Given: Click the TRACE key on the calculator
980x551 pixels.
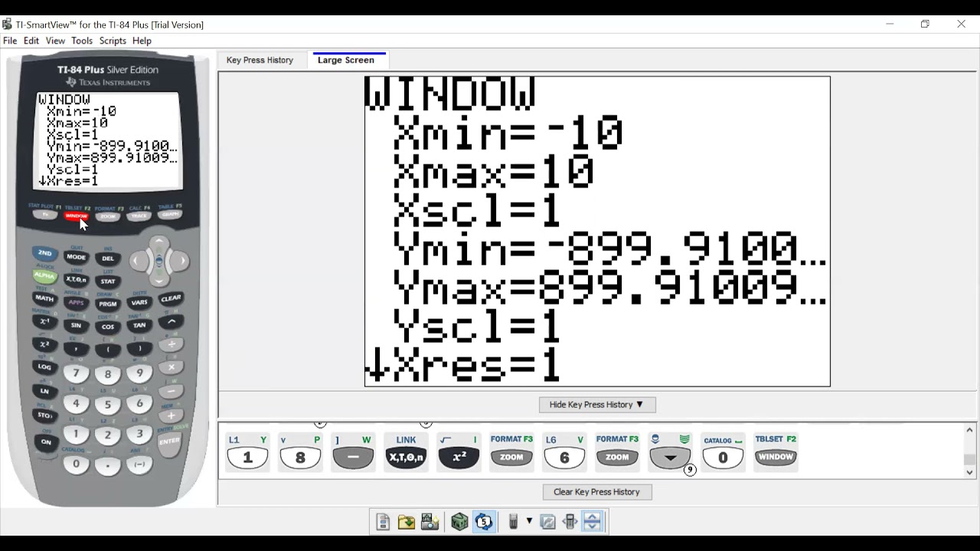Looking at the screenshot, I should (139, 216).
